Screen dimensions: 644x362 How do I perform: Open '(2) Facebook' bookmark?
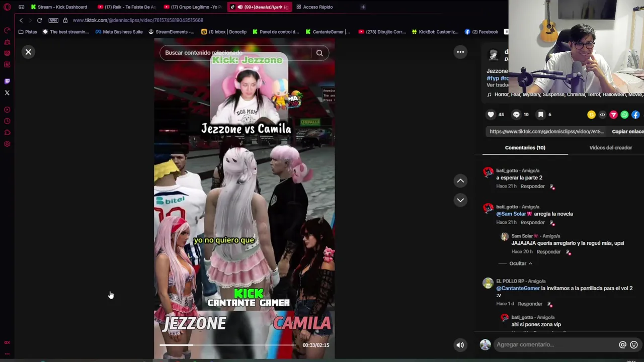pos(481,32)
